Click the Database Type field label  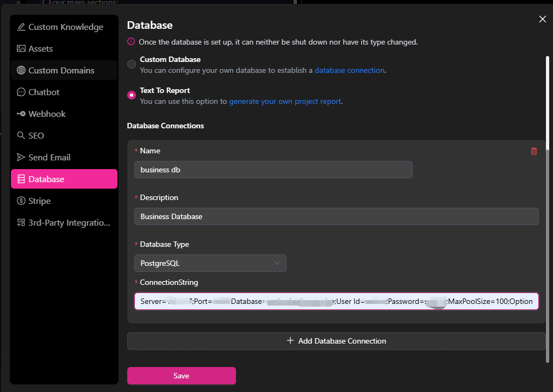pyautogui.click(x=164, y=244)
